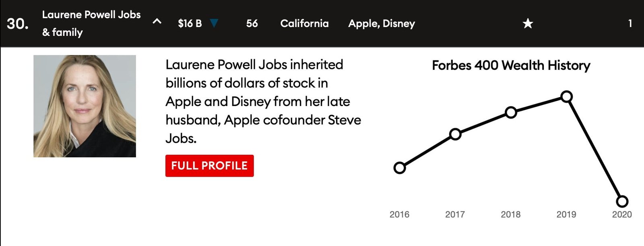This screenshot has width=644, height=246.
Task: Select the 2016 data point on chart
Action: coord(399,168)
